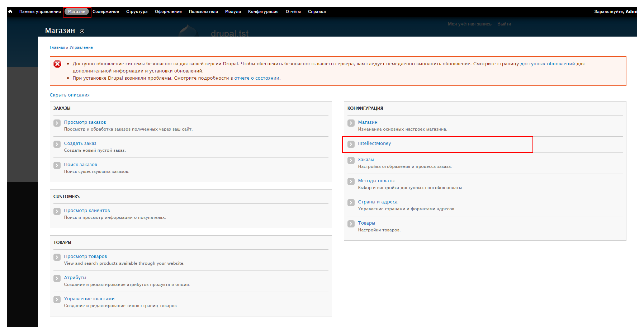Viewport: 644px width, 334px height.
Task: Open the Просмотр товаров link
Action: (86, 257)
